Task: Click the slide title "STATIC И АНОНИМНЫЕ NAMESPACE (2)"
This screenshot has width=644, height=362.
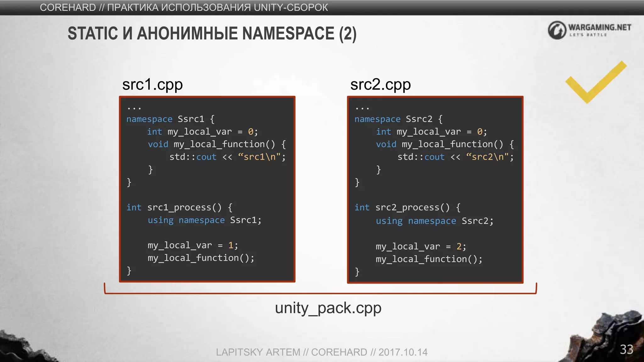Action: (212, 34)
